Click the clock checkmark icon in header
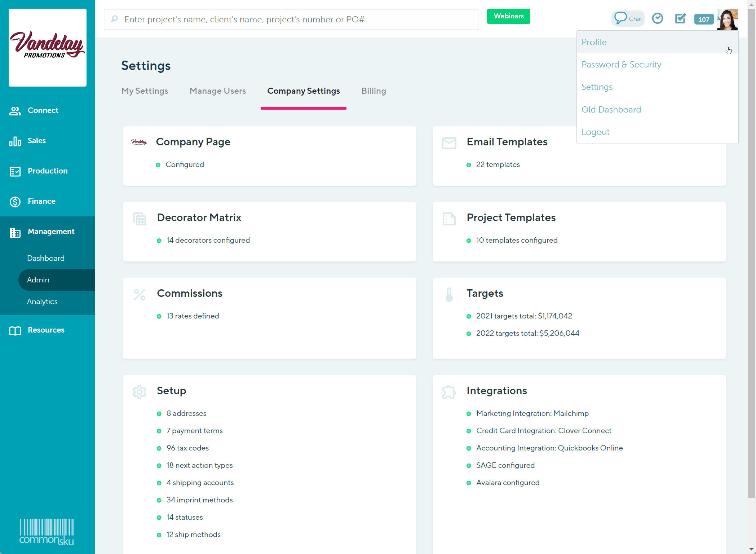756x554 pixels. click(658, 18)
